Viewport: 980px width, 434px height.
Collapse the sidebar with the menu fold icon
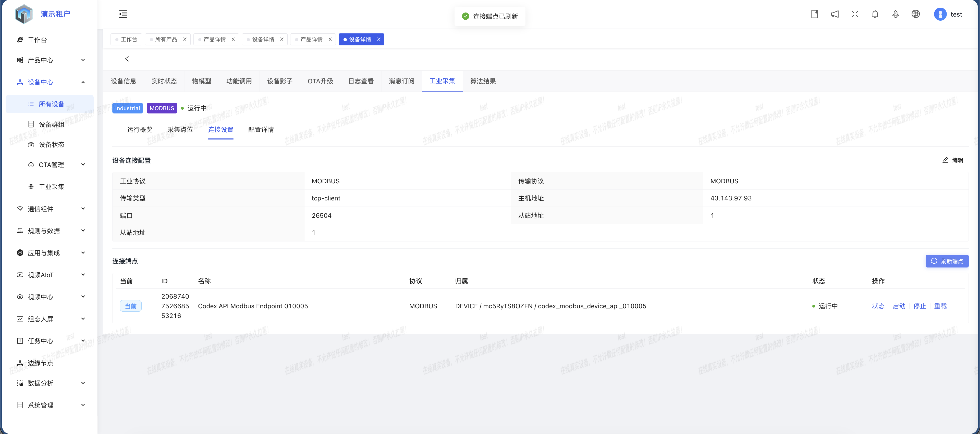pos(123,14)
